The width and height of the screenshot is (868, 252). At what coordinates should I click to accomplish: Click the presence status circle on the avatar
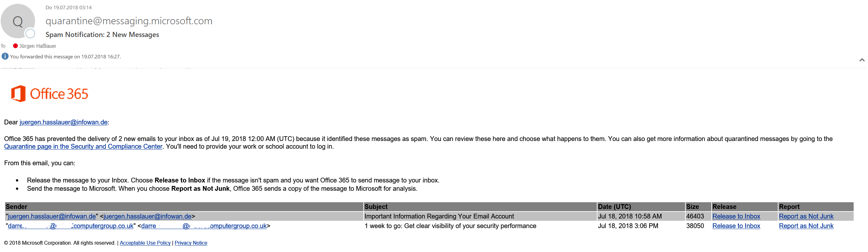(x=30, y=33)
